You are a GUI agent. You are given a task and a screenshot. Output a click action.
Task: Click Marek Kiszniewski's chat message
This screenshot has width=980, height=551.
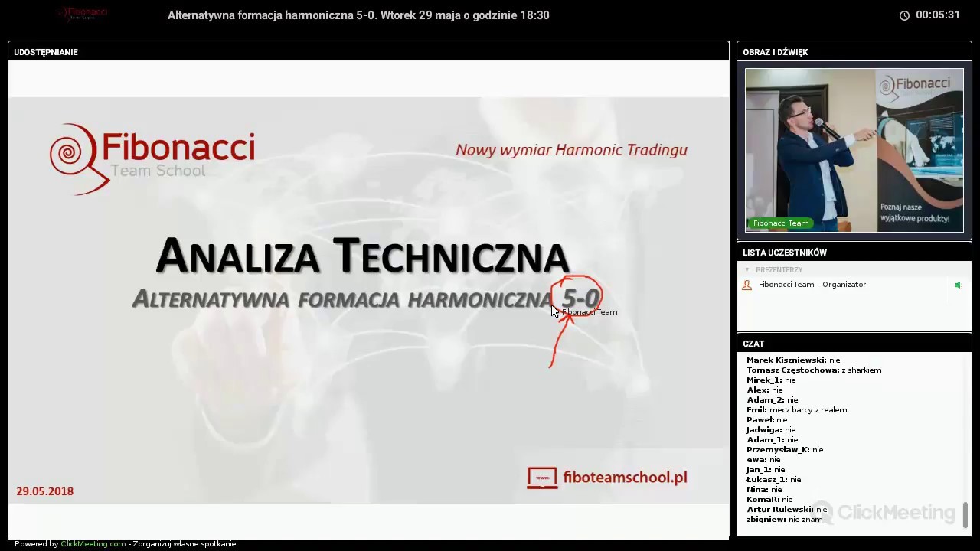tap(793, 360)
